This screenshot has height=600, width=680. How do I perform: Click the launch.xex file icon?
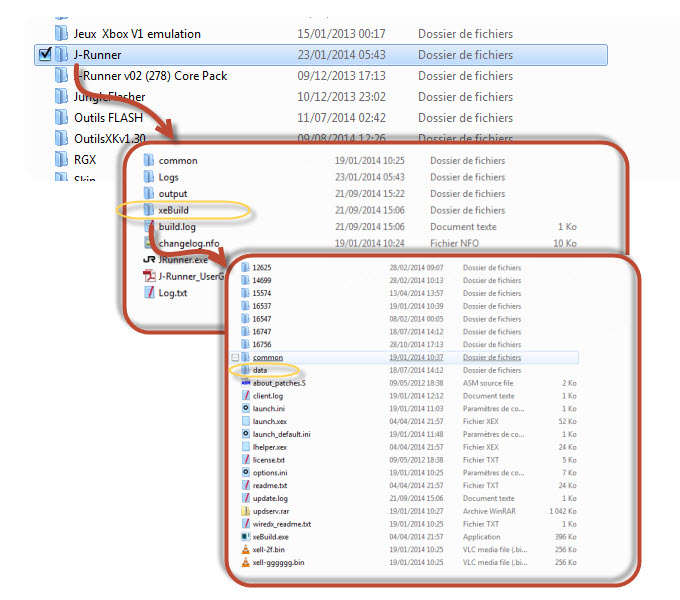click(x=245, y=421)
